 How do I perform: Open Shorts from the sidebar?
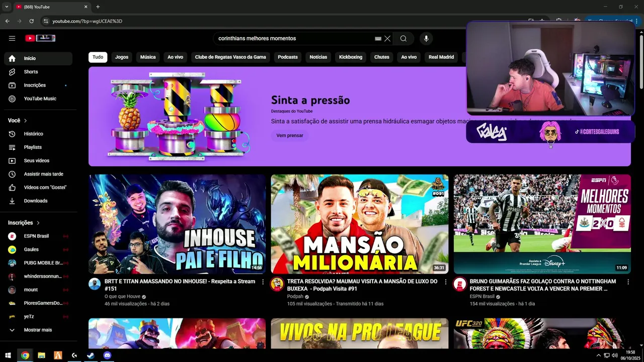[x=38, y=72]
